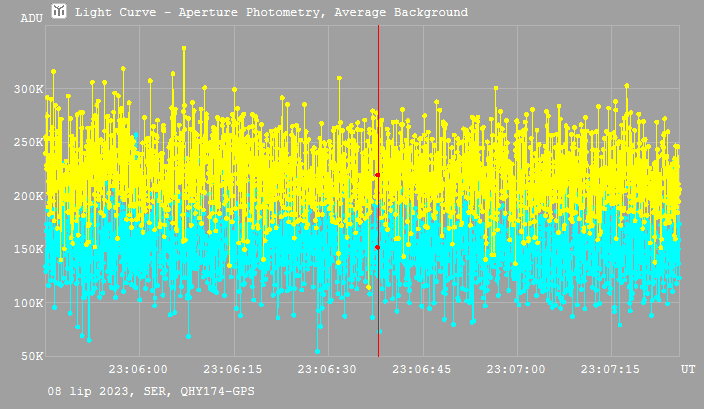Click the 100K axis value
The width and height of the screenshot is (704, 409).
coord(28,303)
